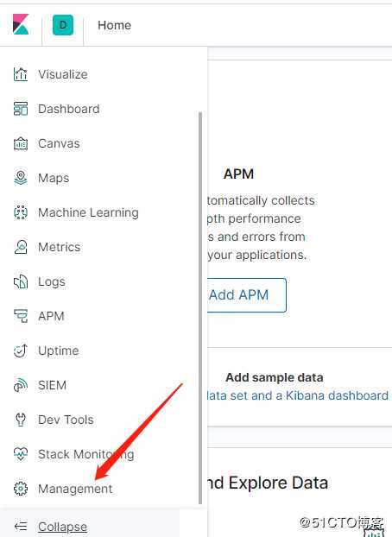Select SIEM from the sidebar
Viewport: 392px width, 537px height.
[x=52, y=385]
